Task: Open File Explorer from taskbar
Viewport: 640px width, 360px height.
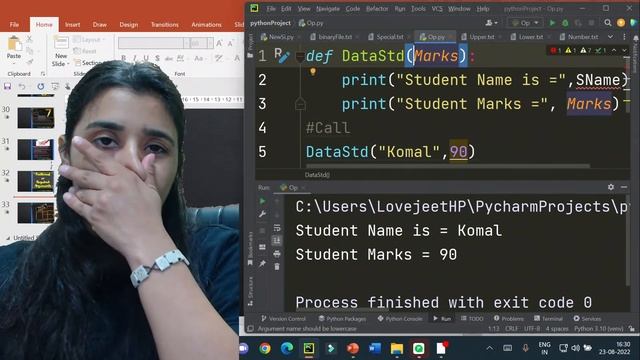Action: (x=397, y=348)
